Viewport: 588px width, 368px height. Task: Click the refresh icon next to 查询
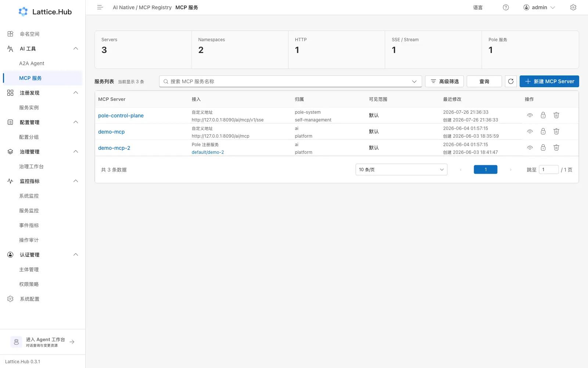[511, 81]
